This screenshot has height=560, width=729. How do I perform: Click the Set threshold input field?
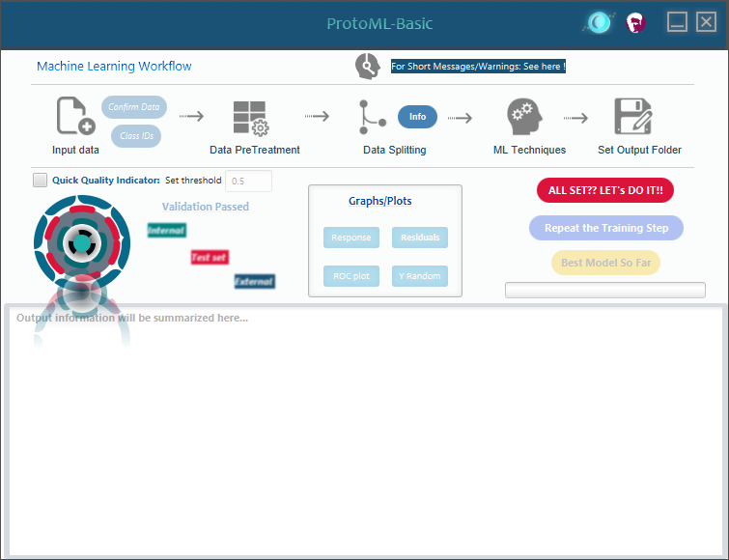(248, 181)
